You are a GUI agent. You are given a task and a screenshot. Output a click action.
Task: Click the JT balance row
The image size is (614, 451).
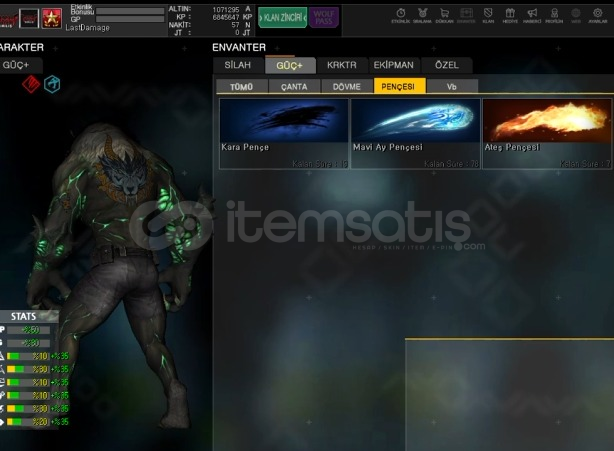point(210,33)
